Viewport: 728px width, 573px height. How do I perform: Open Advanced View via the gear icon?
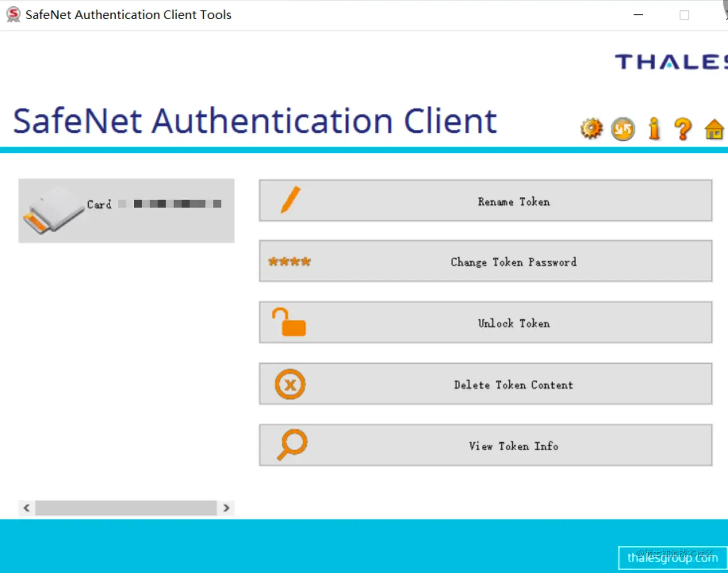[x=591, y=129]
